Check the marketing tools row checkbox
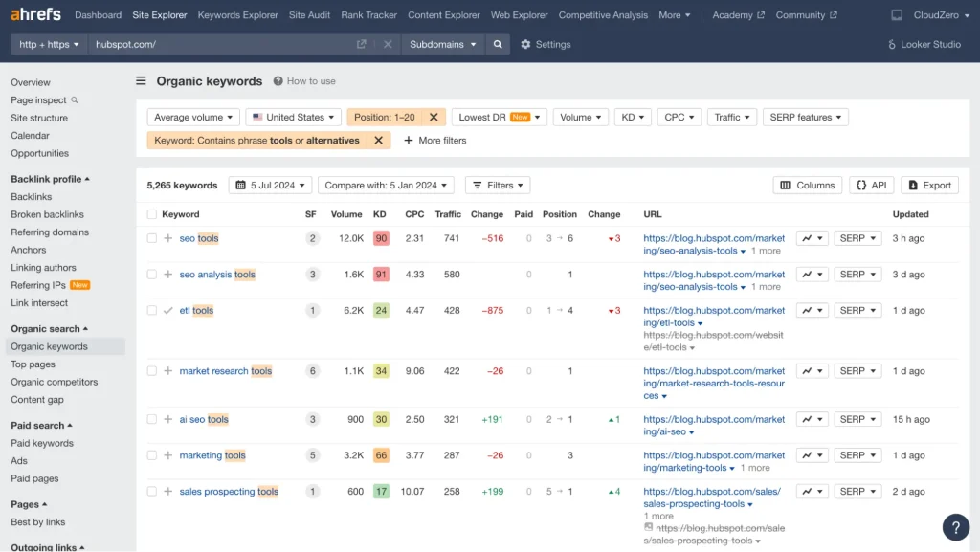Image resolution: width=980 pixels, height=552 pixels. [x=150, y=455]
